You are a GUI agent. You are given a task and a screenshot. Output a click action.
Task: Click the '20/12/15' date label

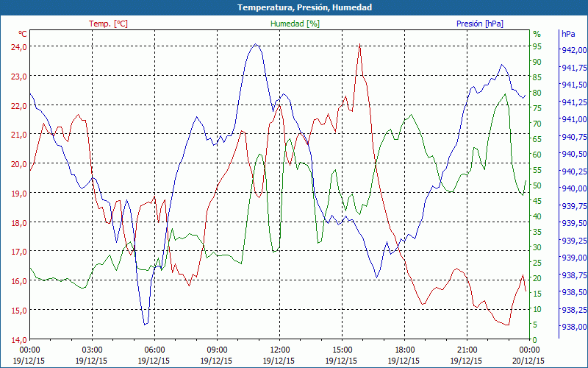(528, 361)
